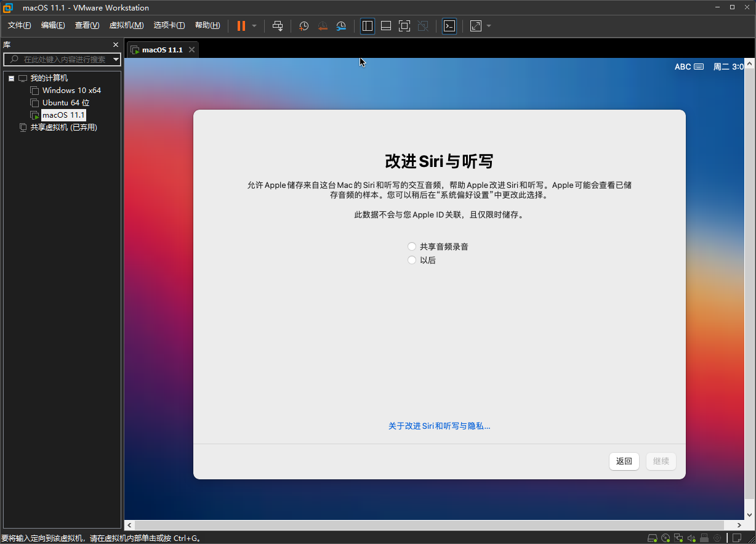
Task: Click the horizontal scrollbar left arrow
Action: [x=129, y=526]
